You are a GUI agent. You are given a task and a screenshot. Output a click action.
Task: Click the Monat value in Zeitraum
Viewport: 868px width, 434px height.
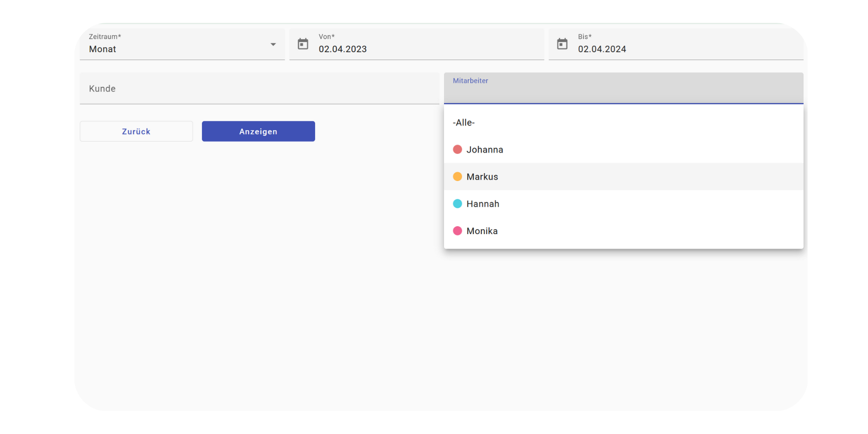click(103, 49)
